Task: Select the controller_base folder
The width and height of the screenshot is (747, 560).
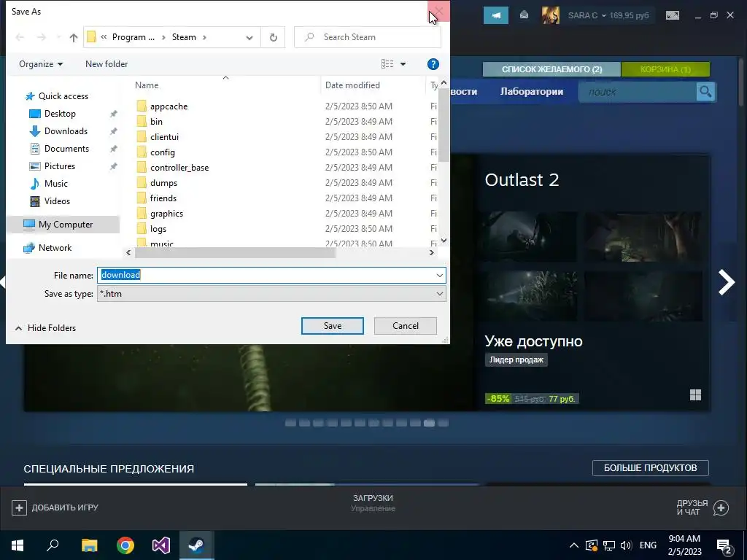Action: (179, 168)
